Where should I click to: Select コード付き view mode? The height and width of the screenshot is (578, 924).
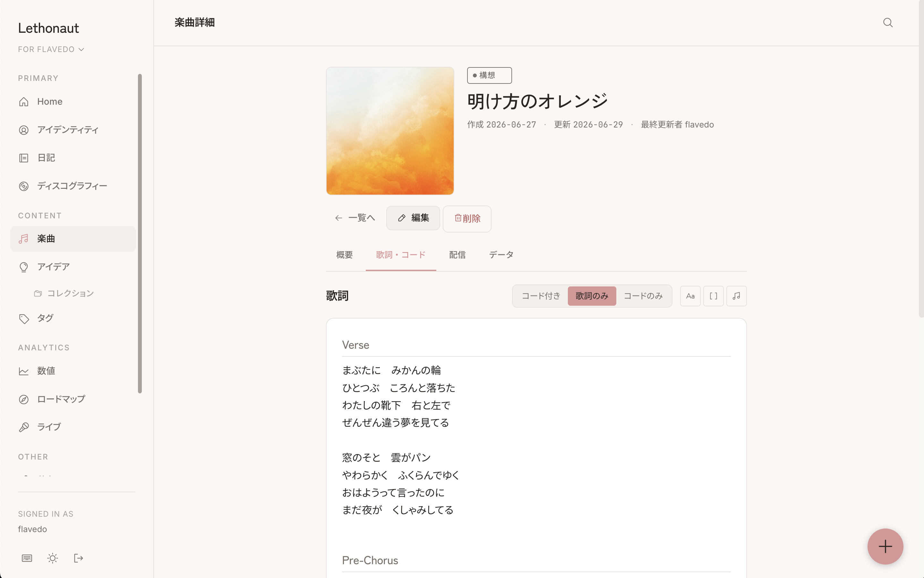541,296
